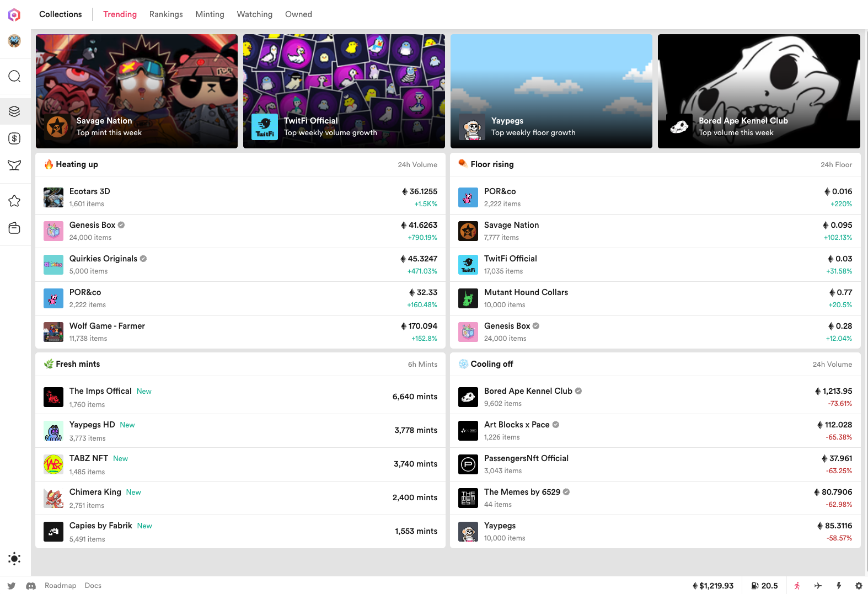This screenshot has width=868, height=594.
Task: Open Savage Nation in Floor rising list
Action: pos(511,225)
